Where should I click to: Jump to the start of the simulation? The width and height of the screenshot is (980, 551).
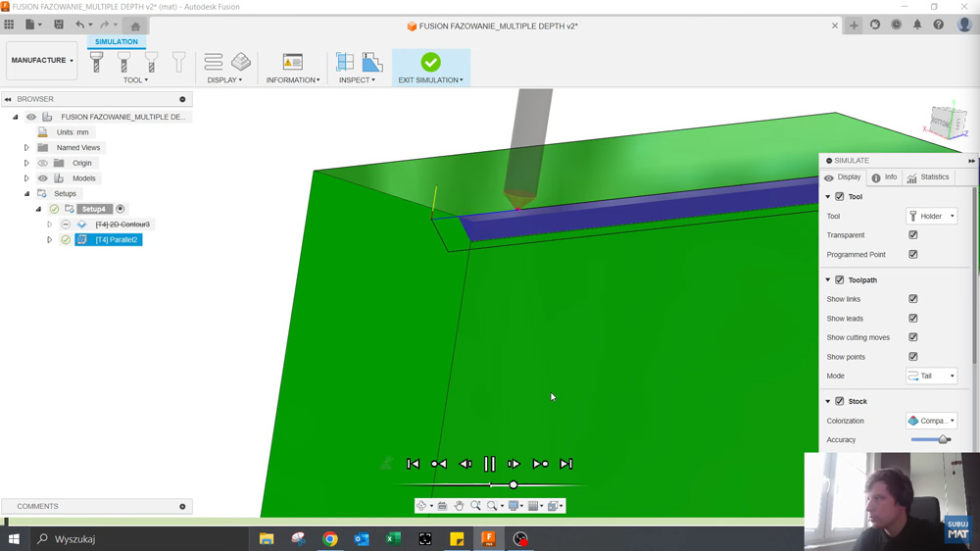[414, 464]
